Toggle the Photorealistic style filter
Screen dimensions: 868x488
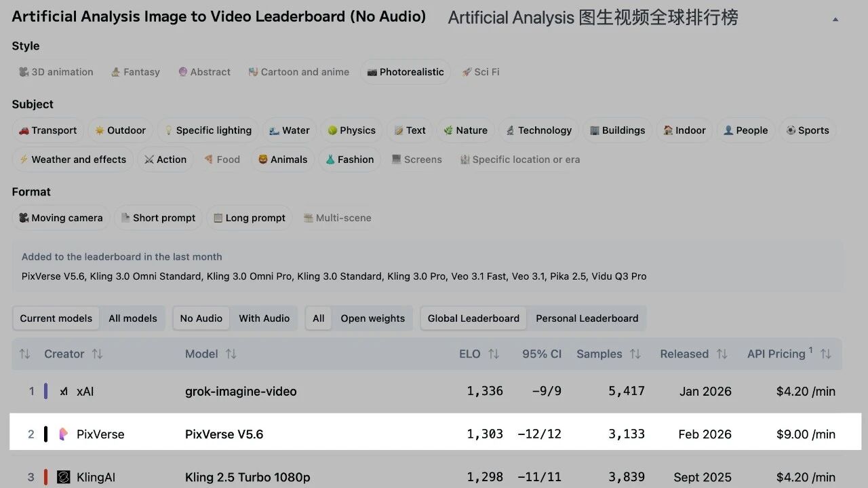click(406, 72)
